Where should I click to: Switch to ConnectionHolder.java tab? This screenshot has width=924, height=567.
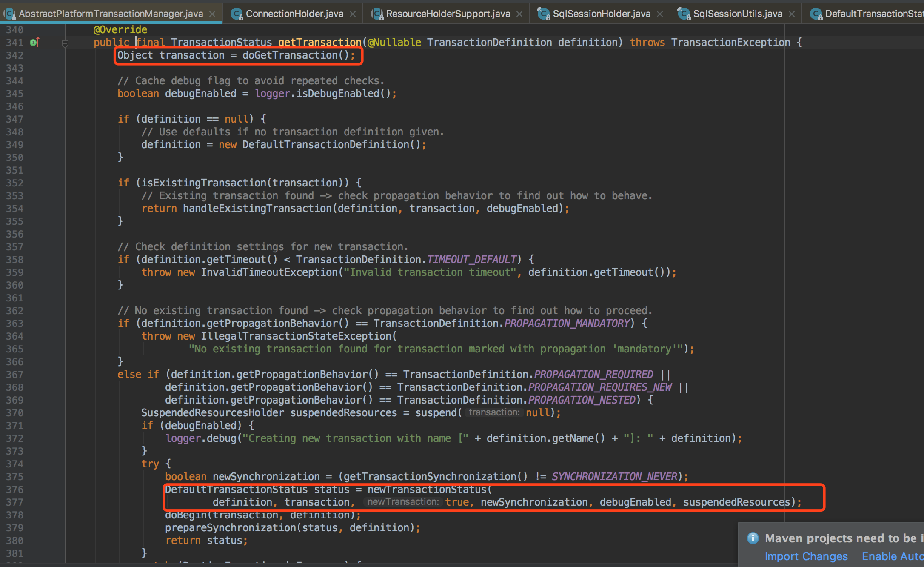click(294, 14)
